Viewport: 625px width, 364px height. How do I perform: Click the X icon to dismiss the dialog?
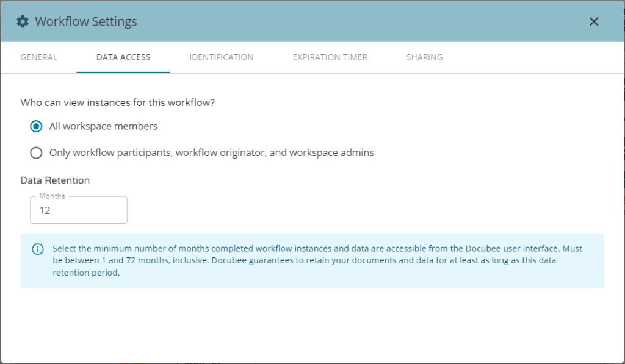pyautogui.click(x=593, y=21)
